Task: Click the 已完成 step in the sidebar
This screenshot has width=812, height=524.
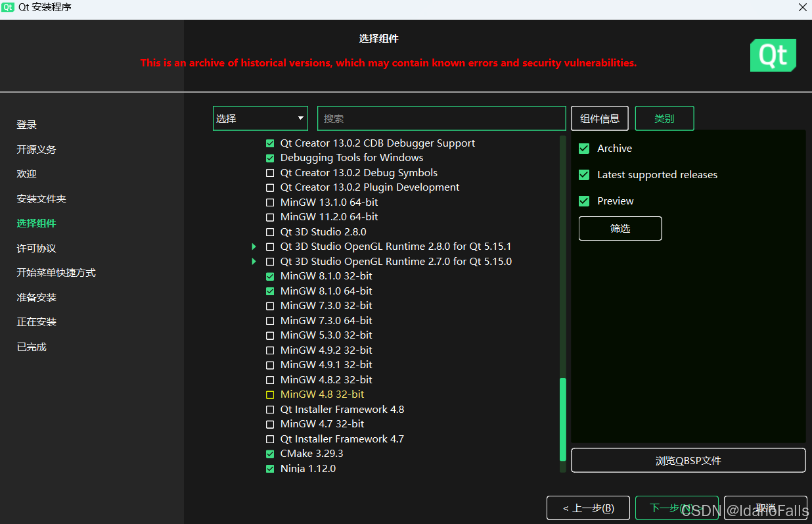Action: [x=32, y=347]
